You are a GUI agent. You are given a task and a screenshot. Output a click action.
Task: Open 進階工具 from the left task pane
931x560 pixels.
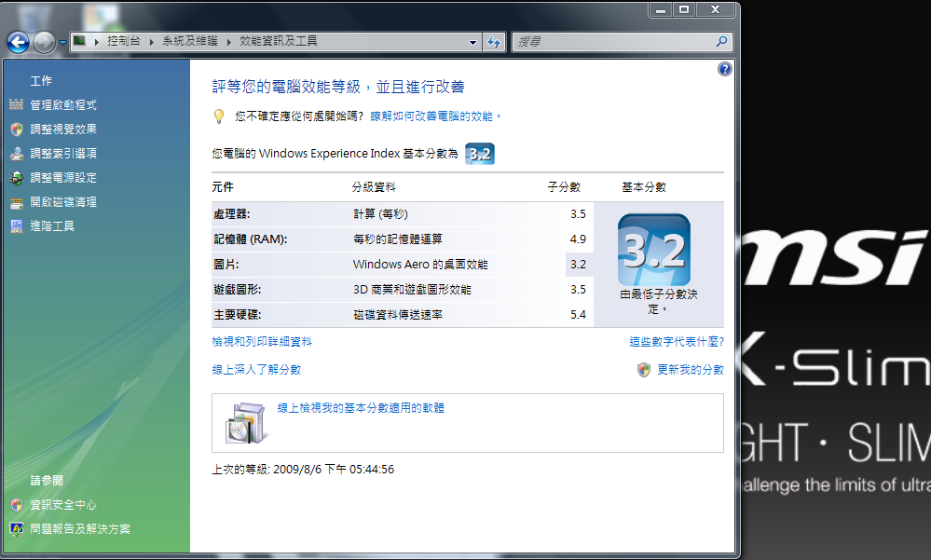pos(52,226)
